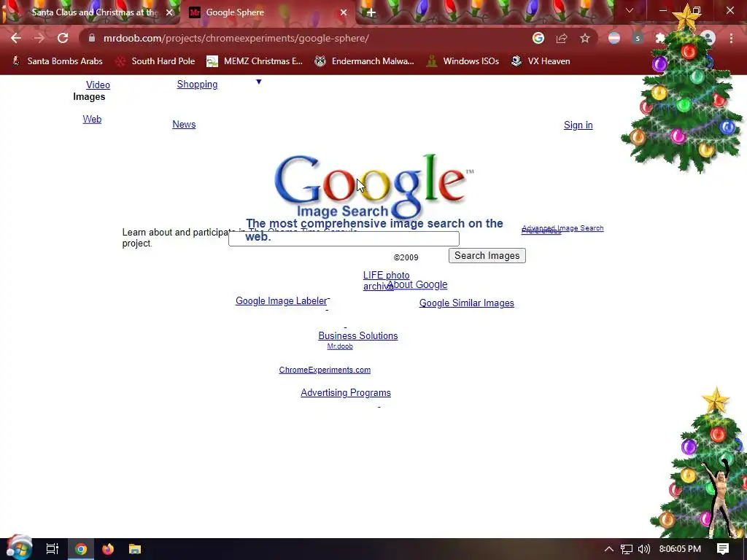Image resolution: width=747 pixels, height=560 pixels.
Task: Open the Santa Bombs Arabs bookmark
Action: pos(57,61)
